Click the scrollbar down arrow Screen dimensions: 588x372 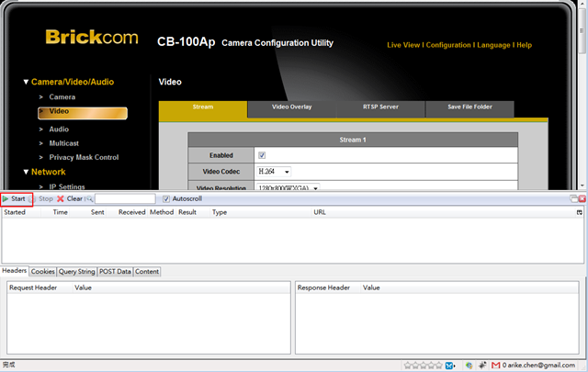pos(582,186)
